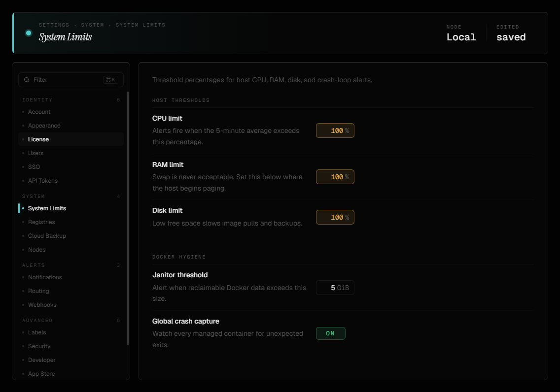Click the search magnifier icon in Filter
This screenshot has height=392, width=560.
point(27,80)
